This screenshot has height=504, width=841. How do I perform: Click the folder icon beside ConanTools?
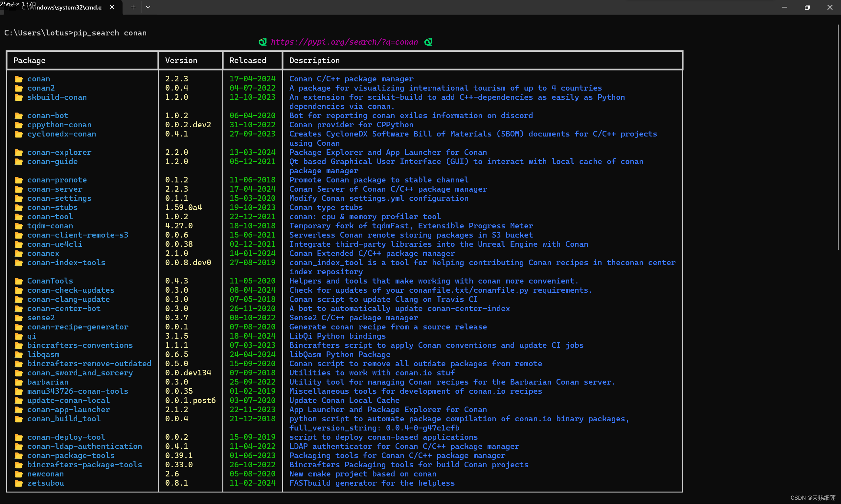19,281
